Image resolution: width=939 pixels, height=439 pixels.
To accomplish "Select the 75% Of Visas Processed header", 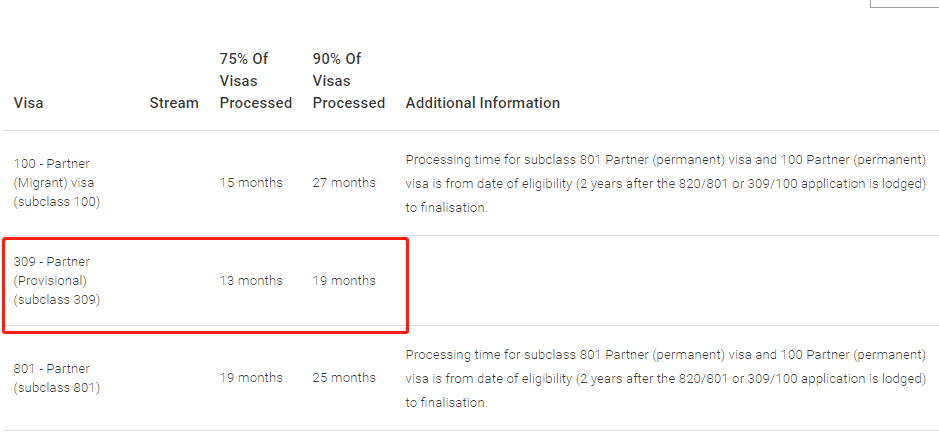I will (x=256, y=81).
